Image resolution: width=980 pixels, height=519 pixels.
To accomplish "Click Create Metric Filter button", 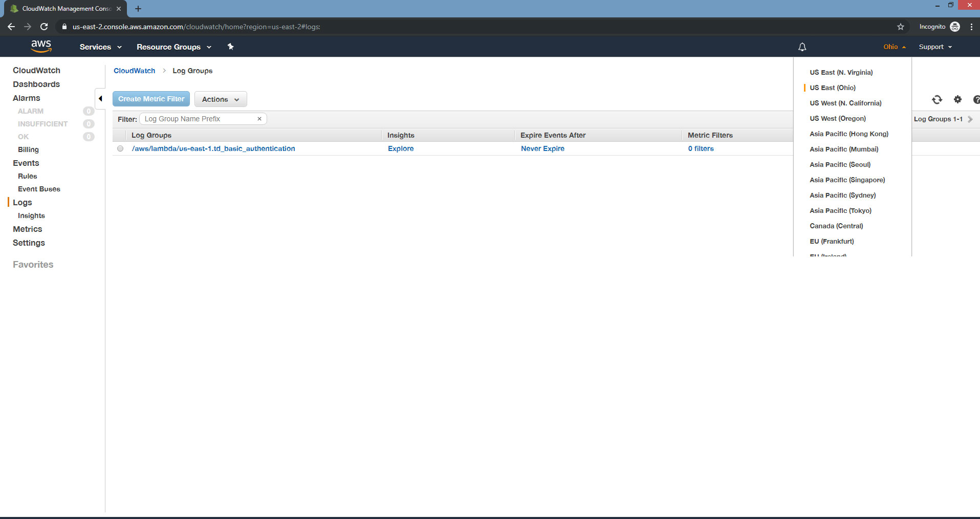I will 151,99.
